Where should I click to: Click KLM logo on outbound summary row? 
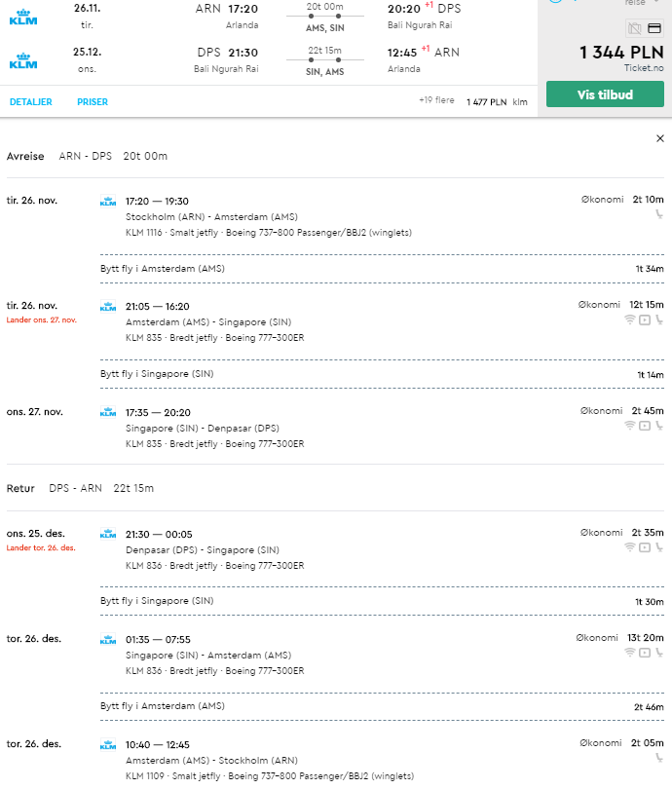(x=23, y=18)
